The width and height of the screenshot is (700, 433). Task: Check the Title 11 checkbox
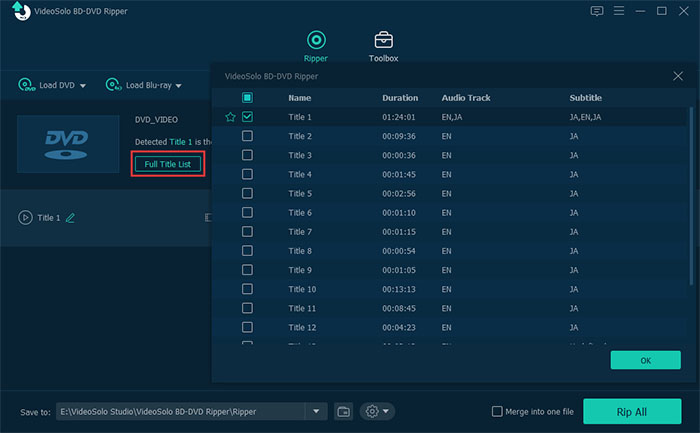[247, 308]
